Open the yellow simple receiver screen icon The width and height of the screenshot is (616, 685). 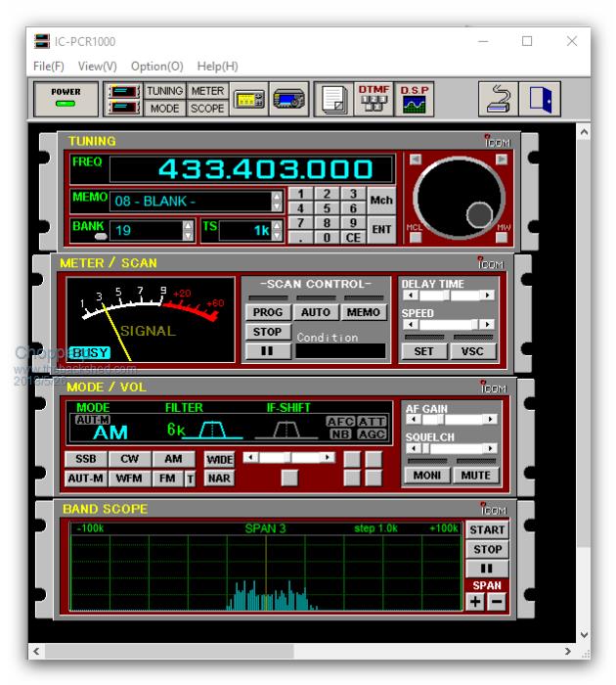pos(249,99)
